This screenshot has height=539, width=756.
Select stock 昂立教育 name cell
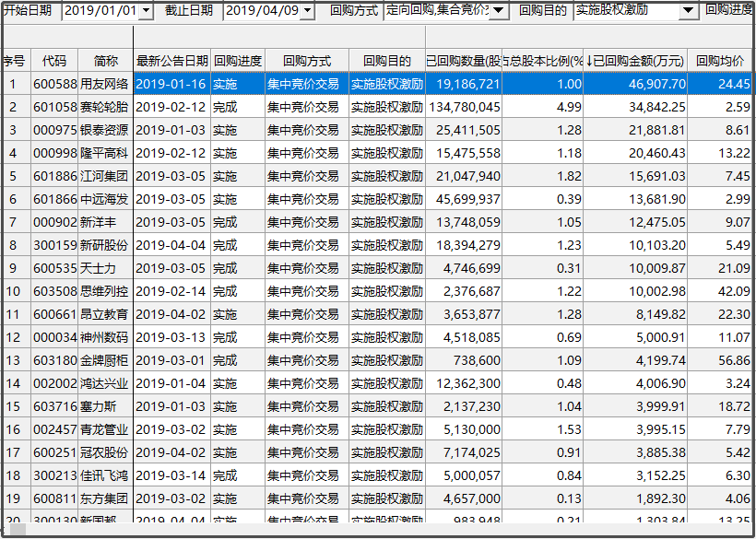click(x=106, y=314)
